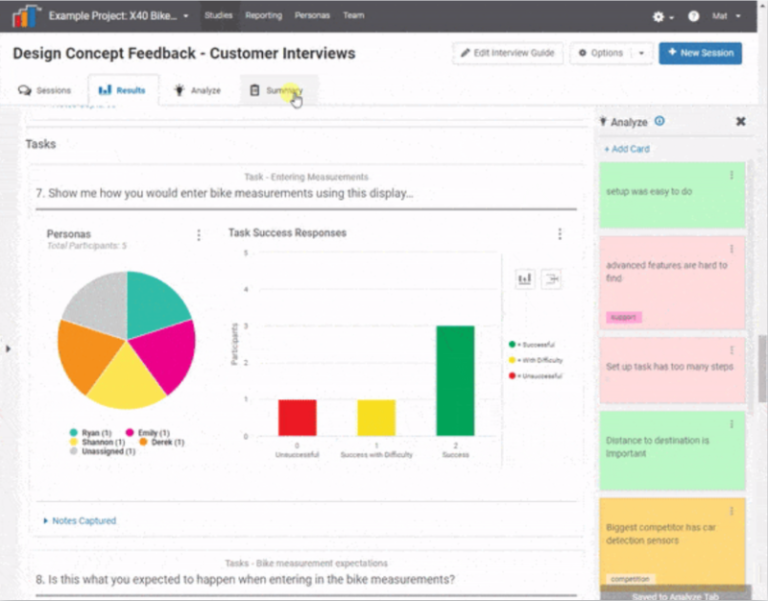Viewport: 768px width, 601px height.
Task: Open menu on 'advanced features' card
Action: tap(732, 249)
